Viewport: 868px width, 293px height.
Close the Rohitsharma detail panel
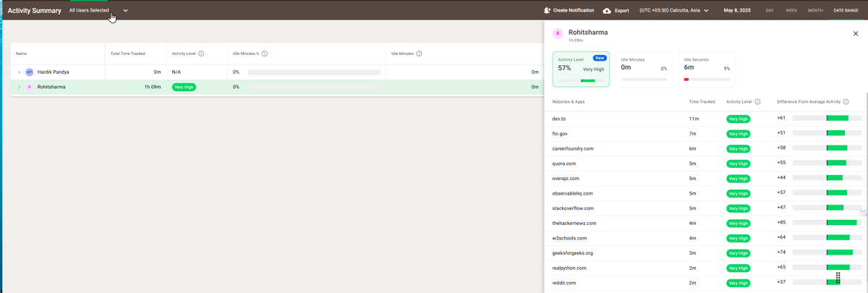click(x=856, y=33)
